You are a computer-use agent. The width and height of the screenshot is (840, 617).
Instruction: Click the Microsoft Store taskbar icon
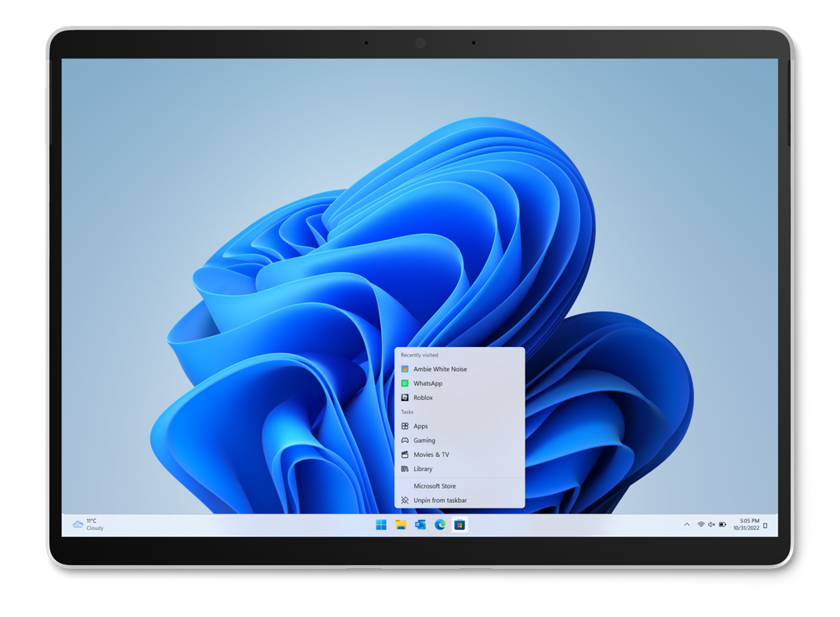(459, 525)
